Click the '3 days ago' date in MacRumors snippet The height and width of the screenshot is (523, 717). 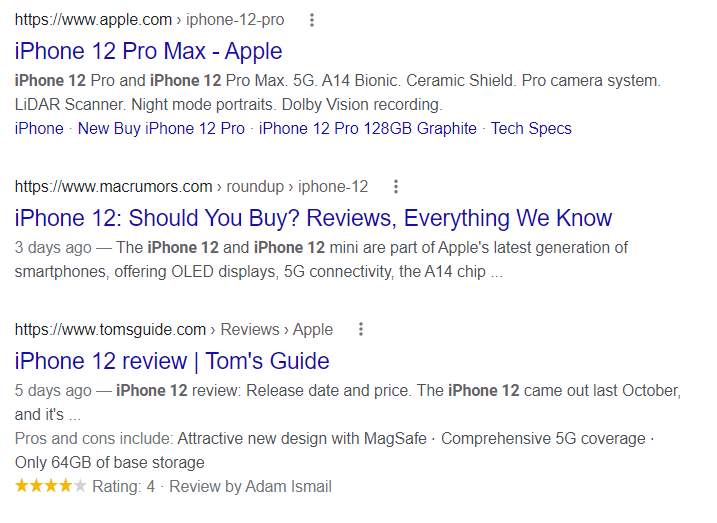51,247
